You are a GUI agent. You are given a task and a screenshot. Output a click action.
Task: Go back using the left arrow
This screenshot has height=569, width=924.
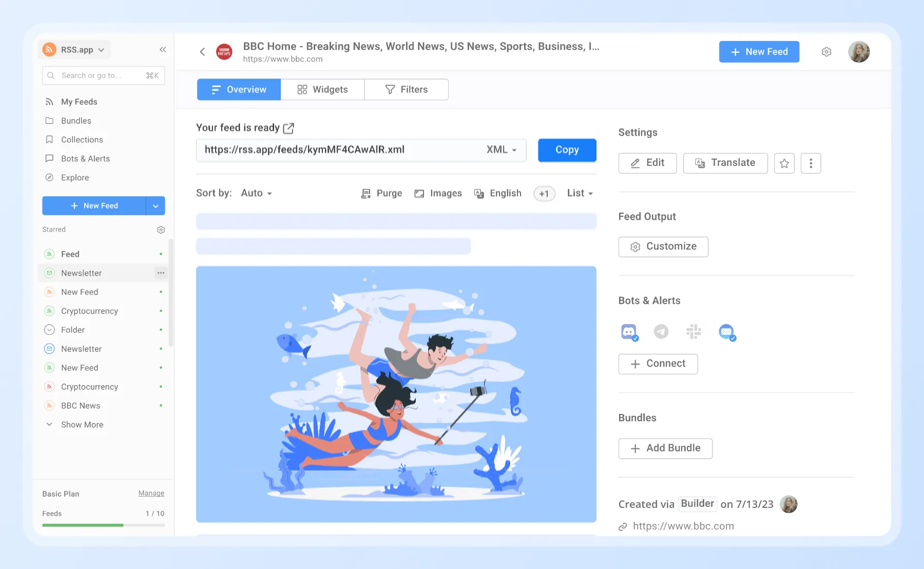click(x=203, y=52)
